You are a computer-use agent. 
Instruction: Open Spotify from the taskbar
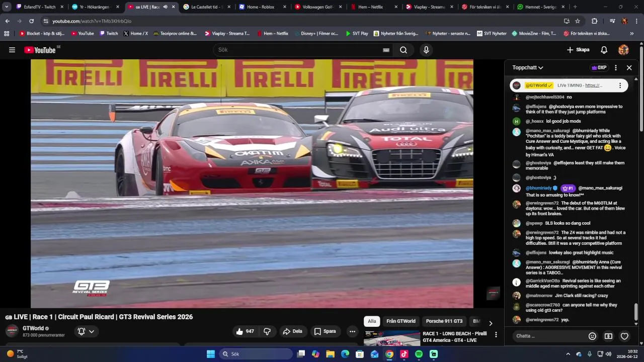coord(419,354)
